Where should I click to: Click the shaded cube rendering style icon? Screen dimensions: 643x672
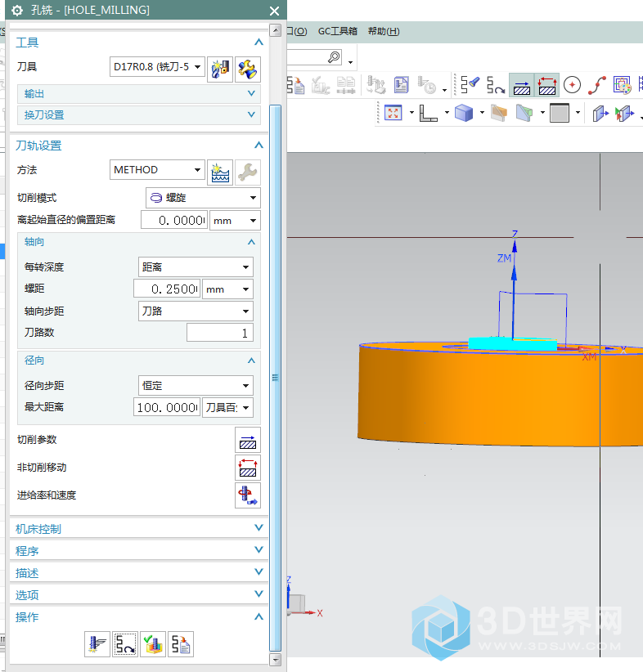click(464, 113)
